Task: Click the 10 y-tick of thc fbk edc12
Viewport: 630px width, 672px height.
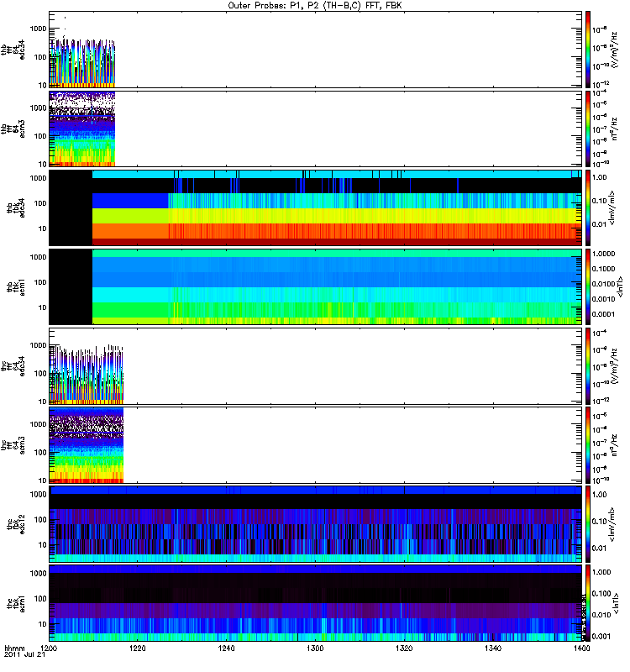Action: (43, 544)
